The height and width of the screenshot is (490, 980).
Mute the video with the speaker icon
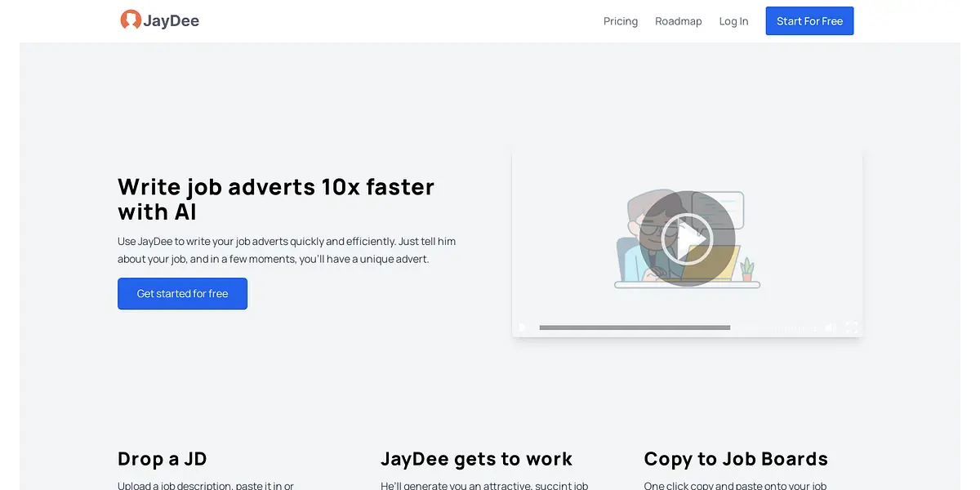[x=831, y=327]
